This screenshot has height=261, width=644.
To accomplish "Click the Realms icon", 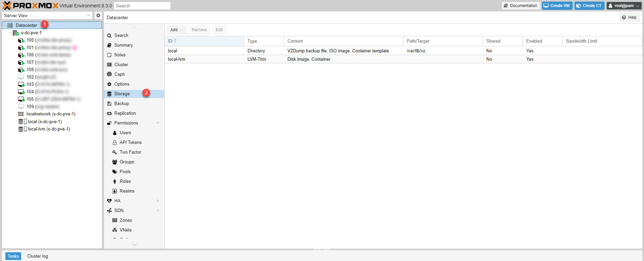I will click(x=115, y=191).
